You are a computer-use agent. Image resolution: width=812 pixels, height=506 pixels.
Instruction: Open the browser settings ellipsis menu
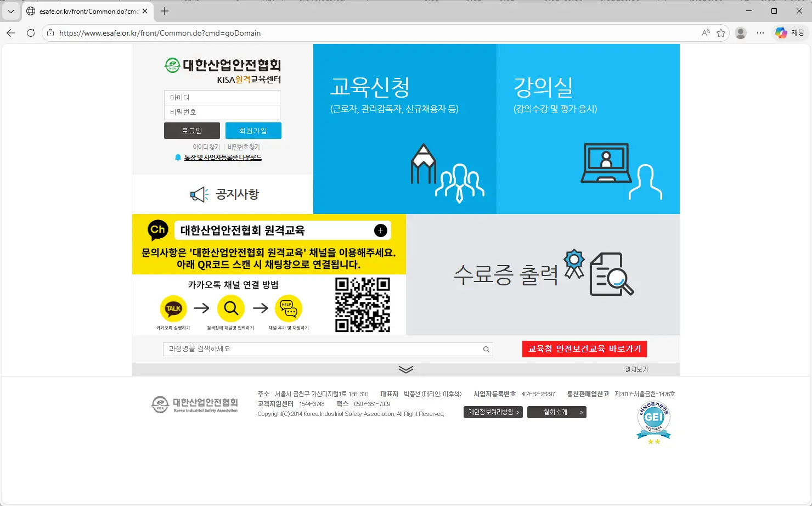click(x=760, y=33)
